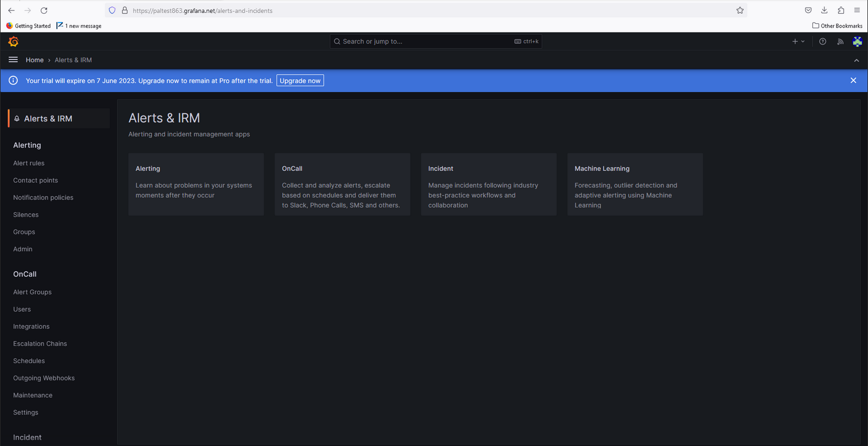The width and height of the screenshot is (868, 446).
Task: Open the Alerting section heading in sidebar
Action: click(27, 145)
